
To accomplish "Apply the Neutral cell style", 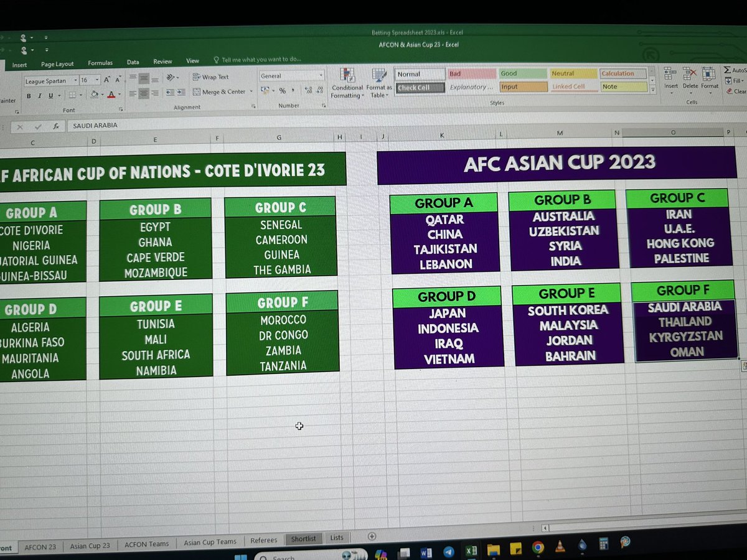I will point(573,73).
